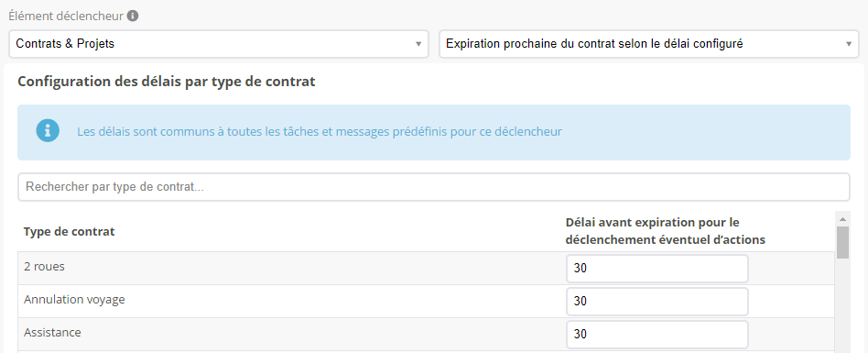Focus the Rechercher par type de contrat field
The height and width of the screenshot is (353, 868).
coord(434,187)
